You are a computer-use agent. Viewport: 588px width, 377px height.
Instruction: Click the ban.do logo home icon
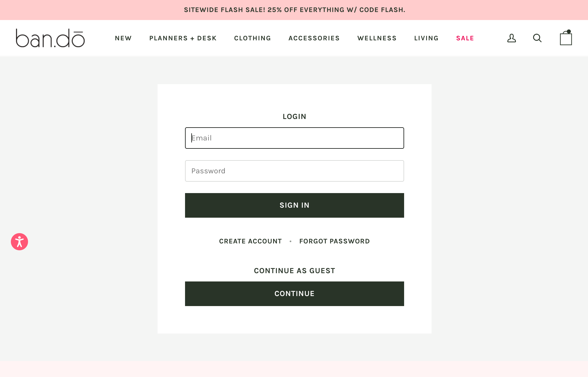tap(50, 38)
